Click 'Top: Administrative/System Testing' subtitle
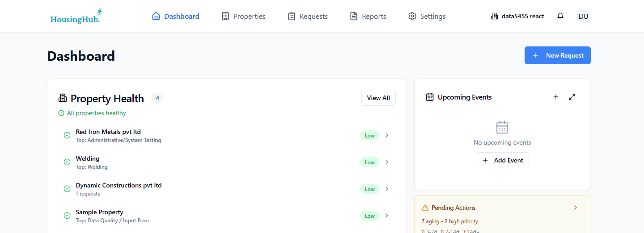Screen dimensions: 644x233 tap(119, 140)
